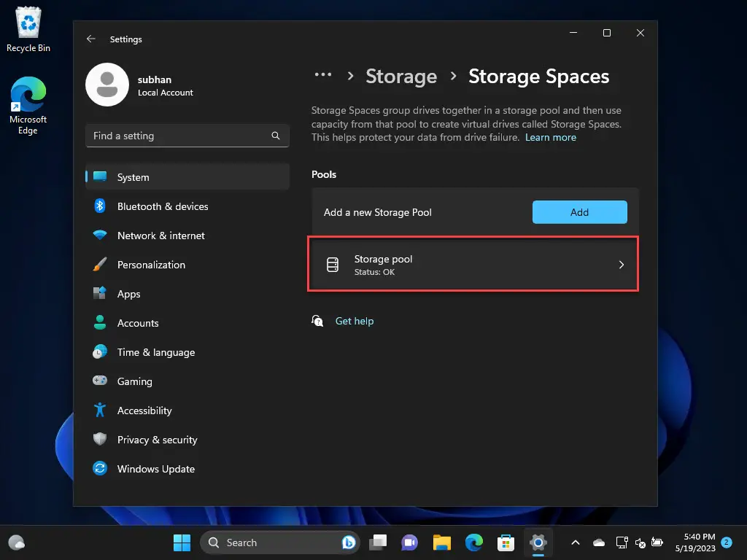The width and height of the screenshot is (747, 560).
Task: Select the Bluetooth icon in sidebar
Action: (x=99, y=206)
